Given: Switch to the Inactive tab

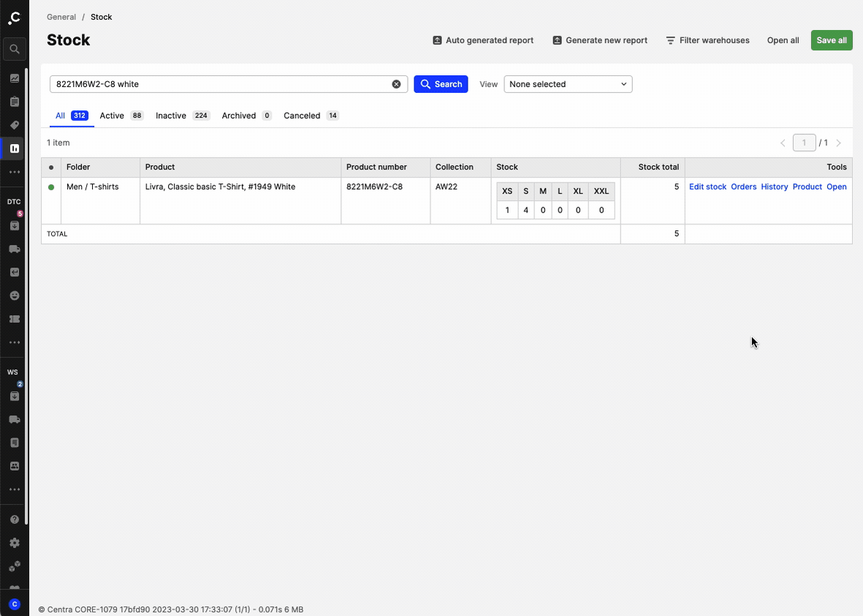Looking at the screenshot, I should tap(171, 115).
